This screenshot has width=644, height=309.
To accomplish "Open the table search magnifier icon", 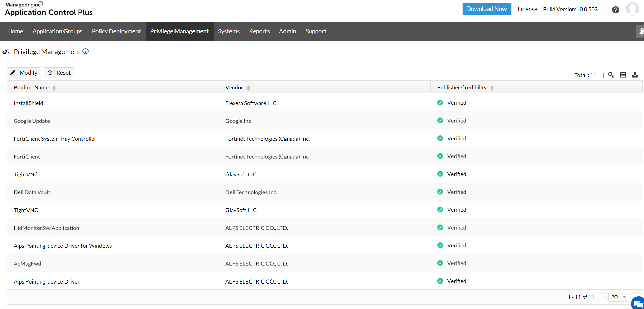I will tap(611, 75).
